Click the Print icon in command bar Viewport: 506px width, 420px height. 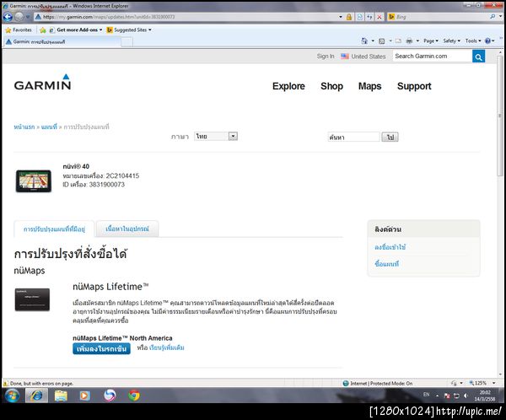[409, 41]
